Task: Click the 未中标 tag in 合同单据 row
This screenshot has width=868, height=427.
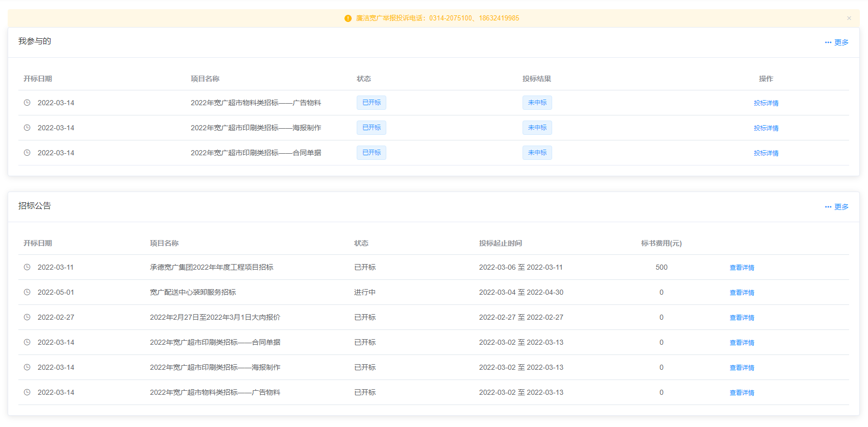Action: pos(537,153)
